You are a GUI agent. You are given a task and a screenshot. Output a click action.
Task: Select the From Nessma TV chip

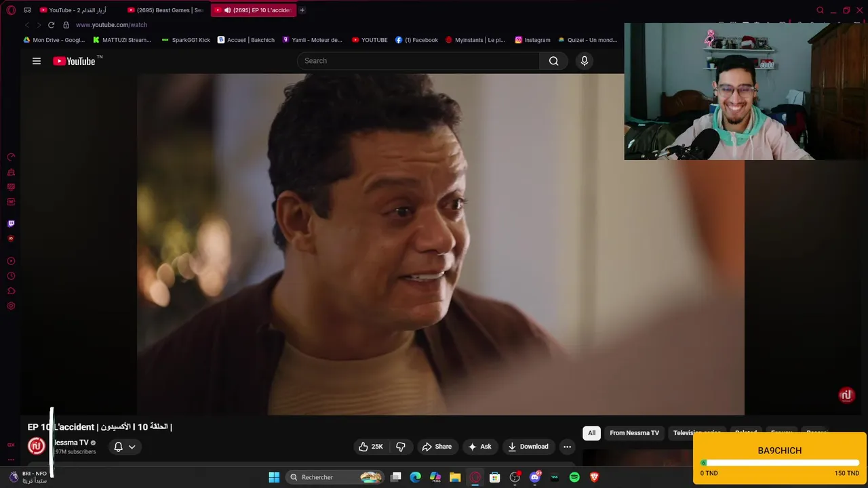(x=634, y=433)
